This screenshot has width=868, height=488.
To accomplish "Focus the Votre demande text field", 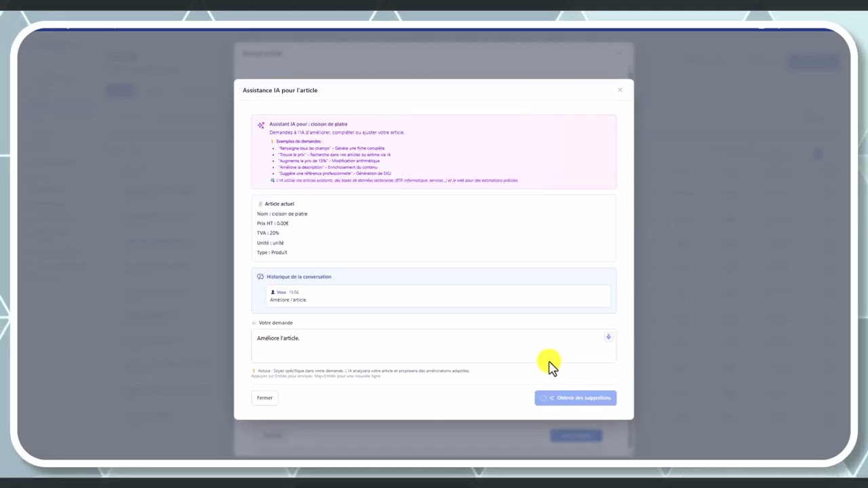I will pos(434,346).
